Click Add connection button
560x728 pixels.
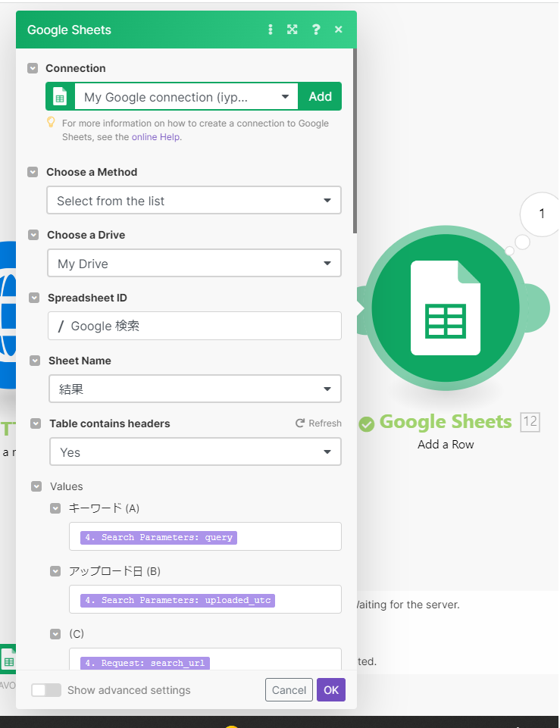tap(320, 96)
